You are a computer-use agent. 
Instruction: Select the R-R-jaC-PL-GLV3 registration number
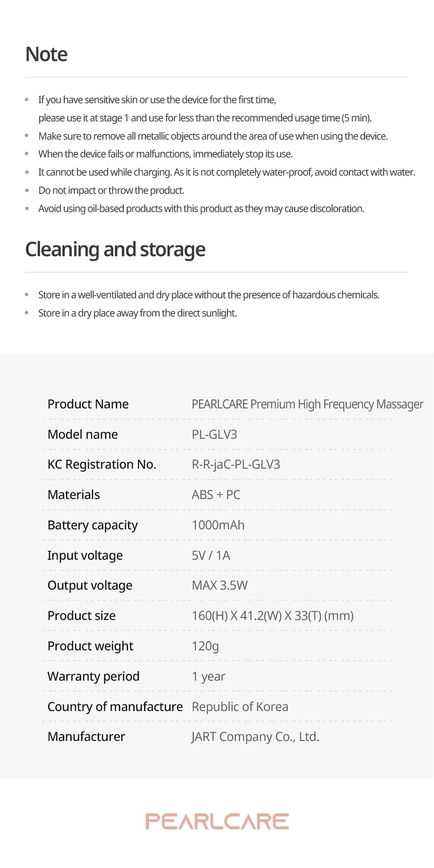point(236,464)
